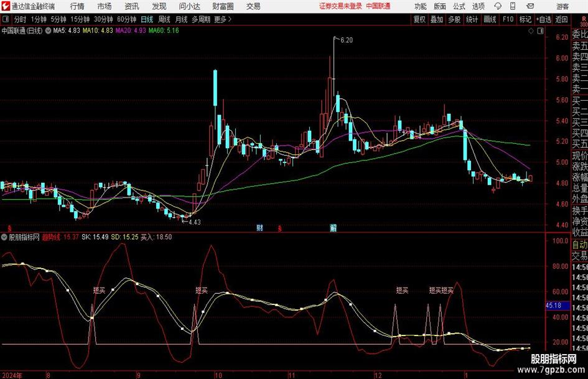Viewport: 588px width, 379px height.
Task: Open the 选项 menu
Action: 478,6
